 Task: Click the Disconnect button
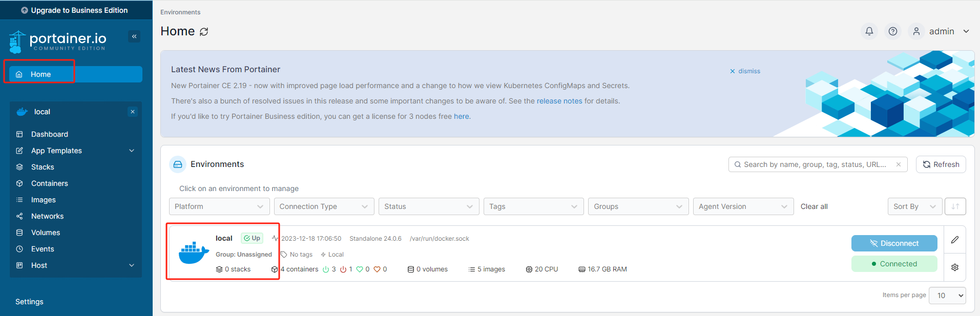pos(894,243)
